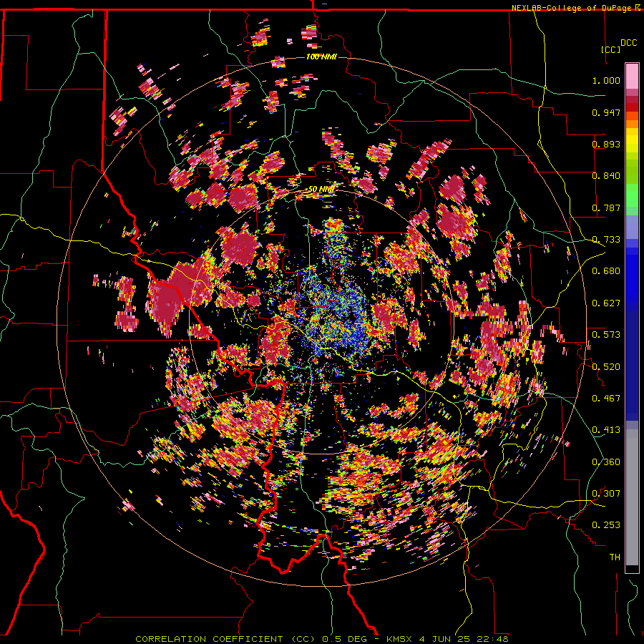Click the 0.787 legend value
This screenshot has height=644, width=644.
(x=606, y=208)
